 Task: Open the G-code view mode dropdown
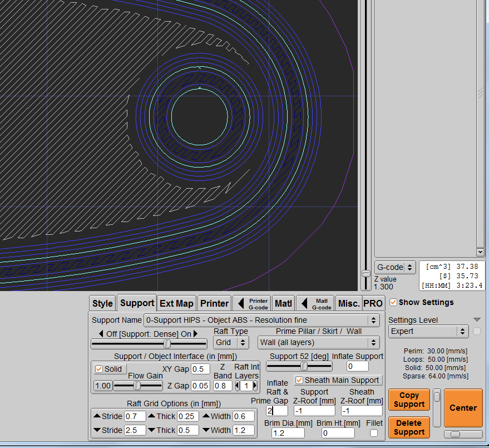click(395, 267)
